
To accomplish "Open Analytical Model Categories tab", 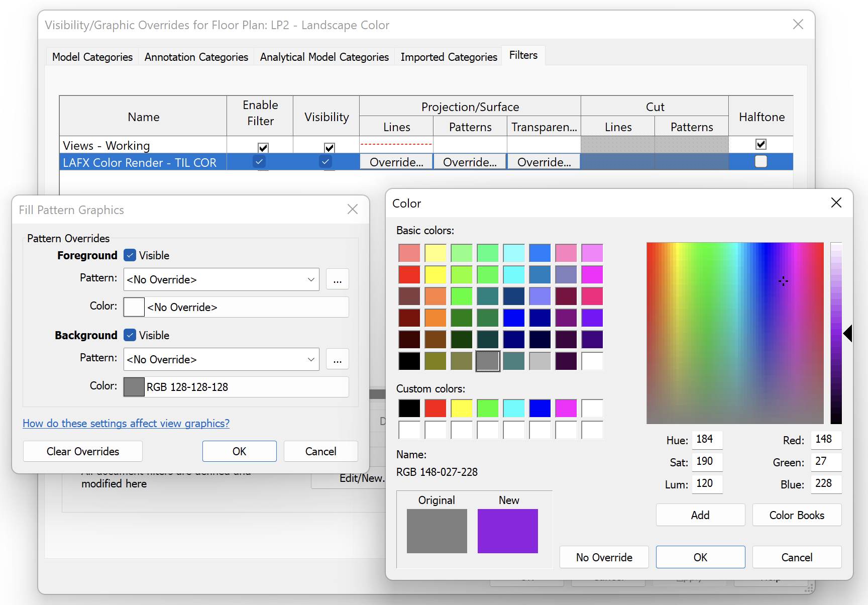I will (x=324, y=57).
